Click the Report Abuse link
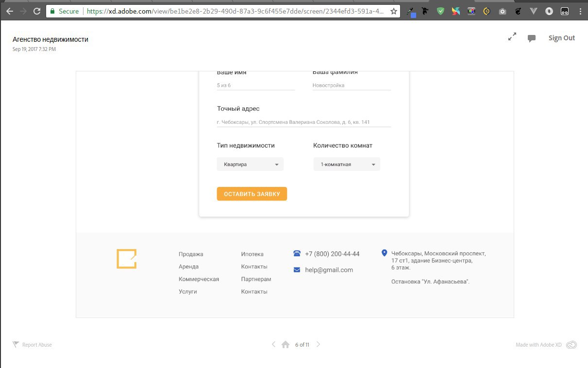Viewport: 588px width, 368px height. point(37,345)
